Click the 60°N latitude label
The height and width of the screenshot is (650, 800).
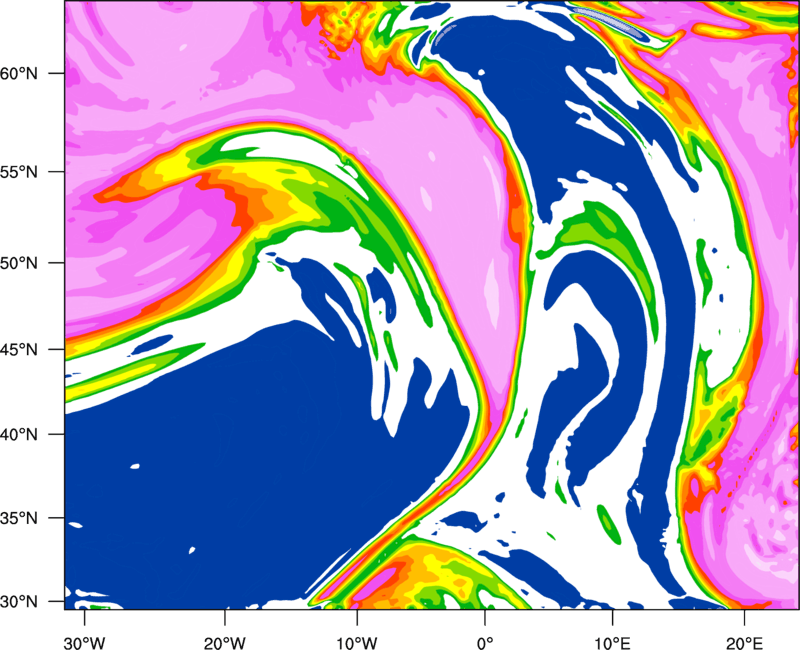click(x=19, y=73)
